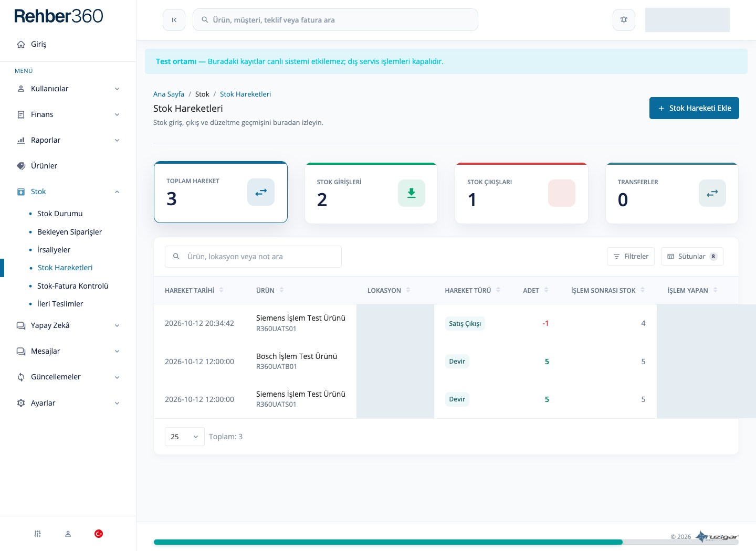Sort by Lokasyon column arrows
The height and width of the screenshot is (551, 756).
pos(408,290)
